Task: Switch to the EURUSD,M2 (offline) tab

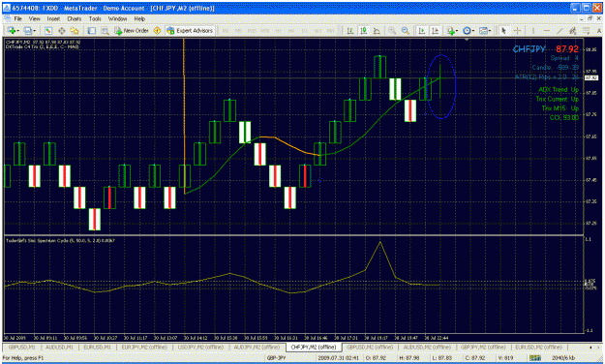Action: tap(538, 347)
